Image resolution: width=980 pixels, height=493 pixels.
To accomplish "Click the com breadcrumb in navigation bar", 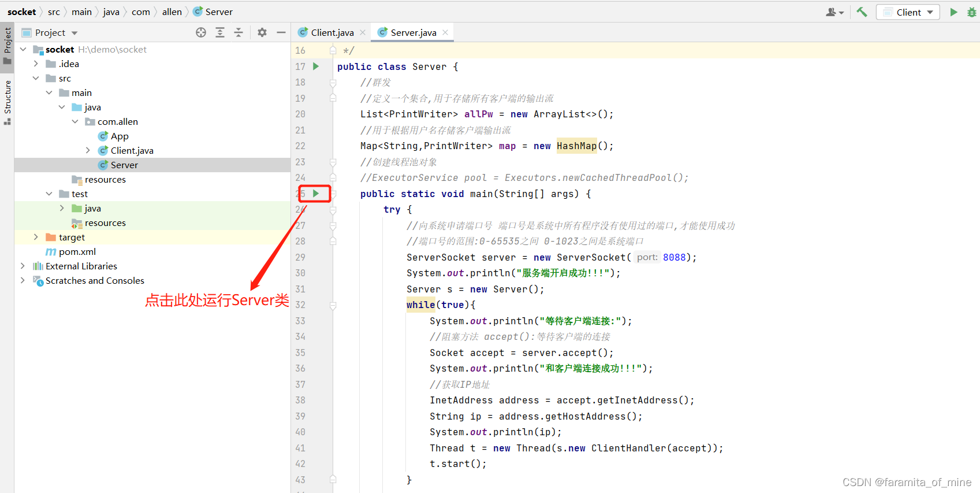I will 140,12.
